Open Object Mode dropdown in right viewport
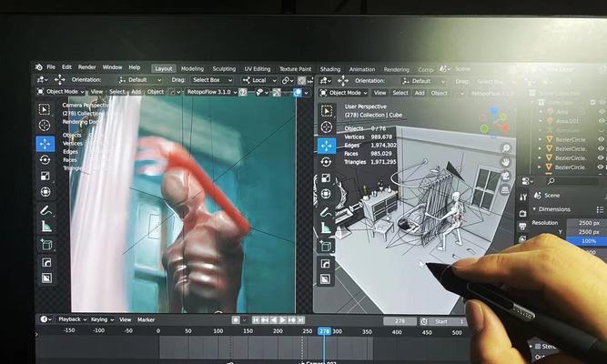The image size is (607, 364). [343, 93]
